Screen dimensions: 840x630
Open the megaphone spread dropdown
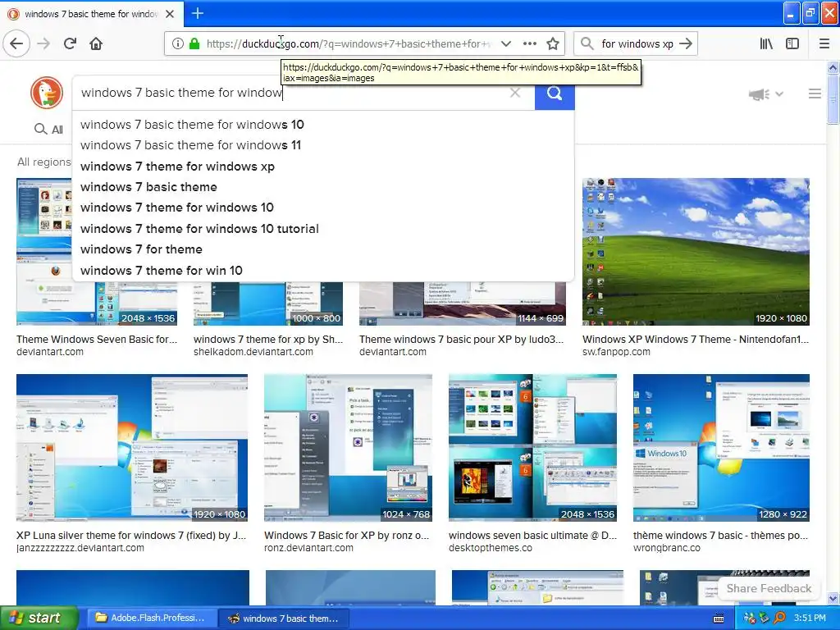pos(766,94)
